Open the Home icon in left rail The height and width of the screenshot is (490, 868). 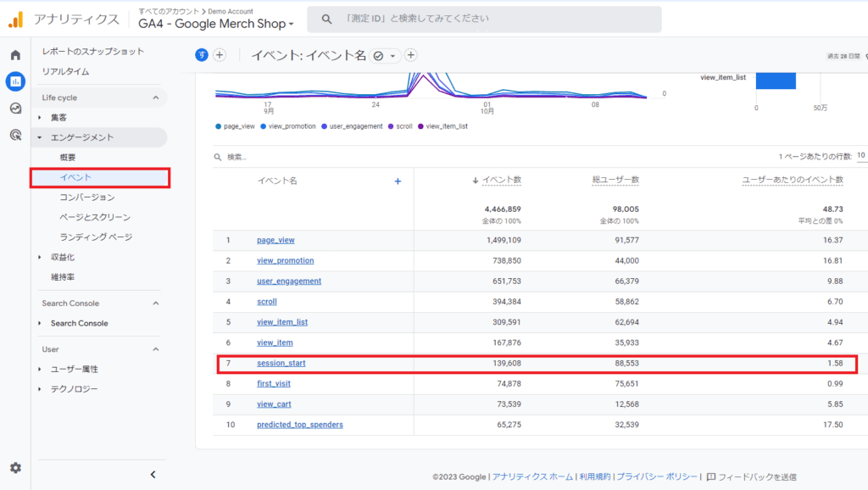pyautogui.click(x=15, y=55)
